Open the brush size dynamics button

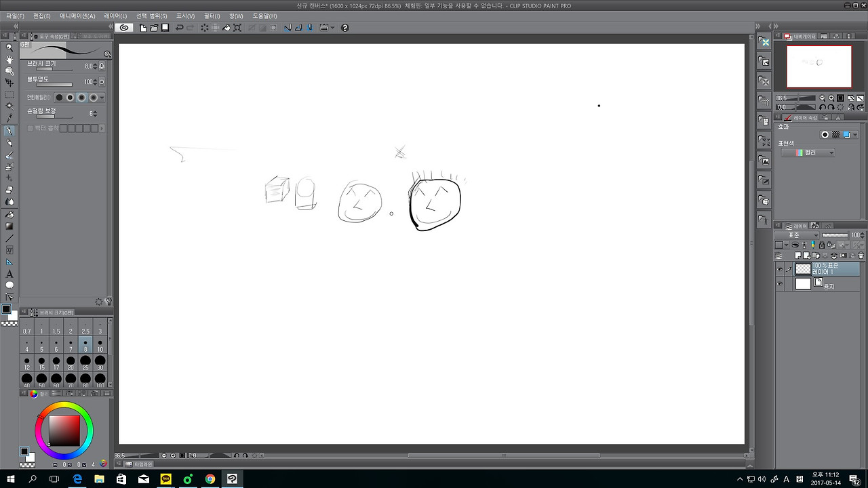[102, 66]
